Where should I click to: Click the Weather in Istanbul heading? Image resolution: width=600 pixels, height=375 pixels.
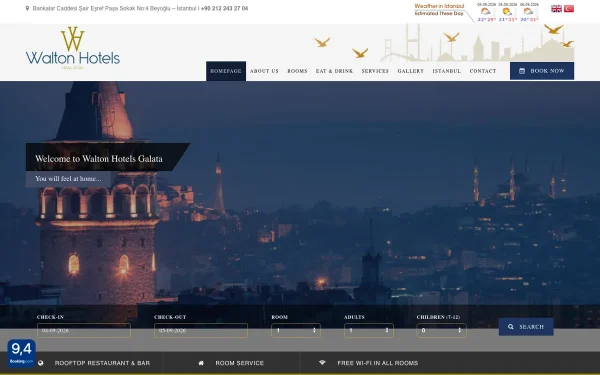tap(439, 6)
